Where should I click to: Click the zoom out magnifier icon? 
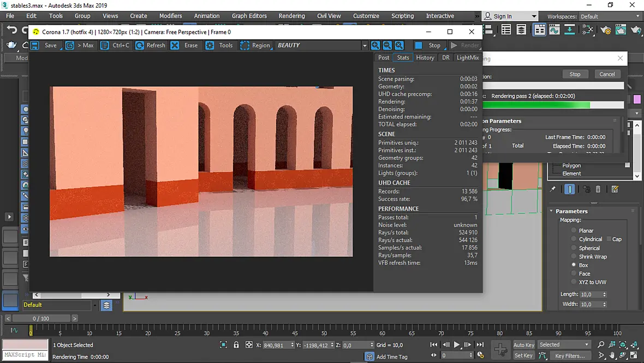387,45
